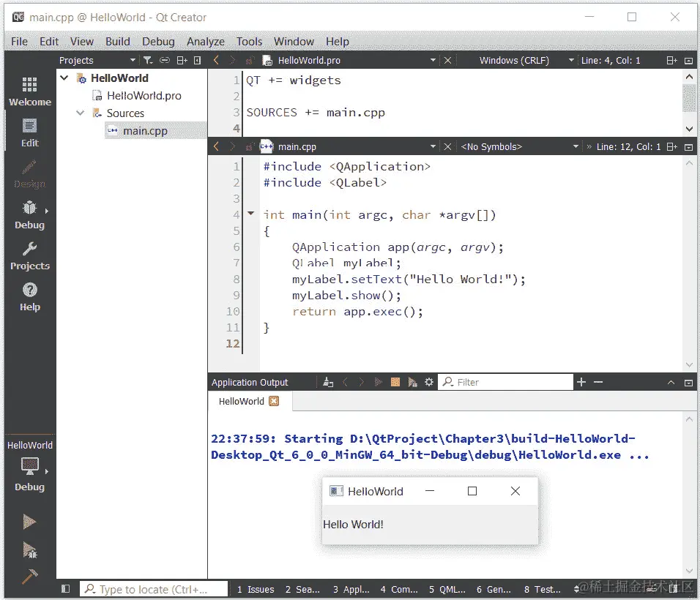Zoom in Application Output text
The image size is (700, 600).
click(x=581, y=382)
